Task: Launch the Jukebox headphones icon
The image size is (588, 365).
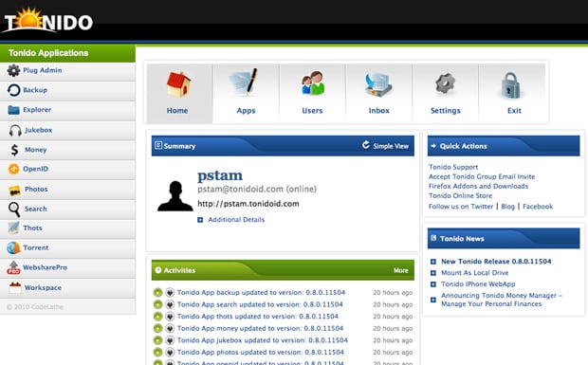Action: tap(15, 130)
